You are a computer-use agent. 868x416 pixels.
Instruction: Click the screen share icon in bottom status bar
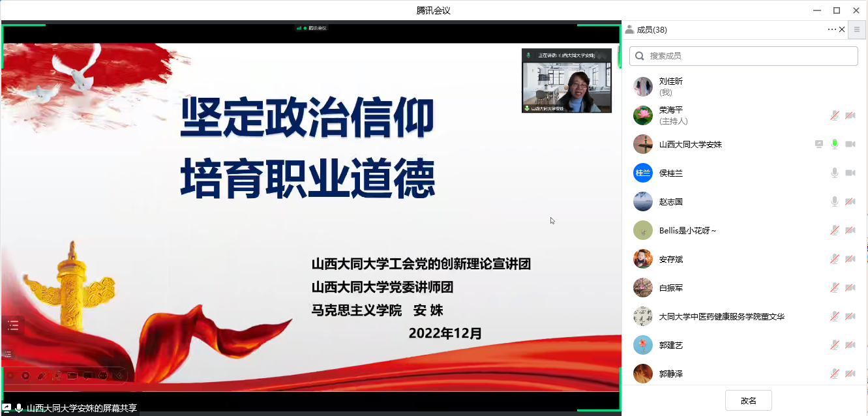pyautogui.click(x=7, y=408)
